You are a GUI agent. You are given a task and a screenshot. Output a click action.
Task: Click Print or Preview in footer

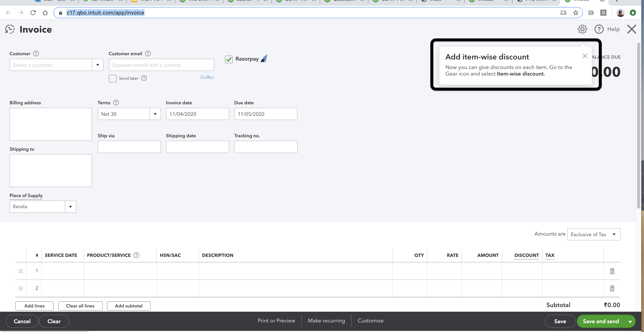(276, 321)
